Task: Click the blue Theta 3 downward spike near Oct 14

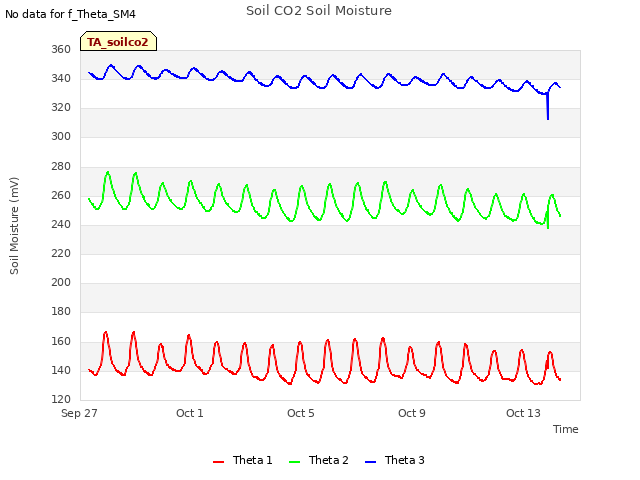Action: 548,108
